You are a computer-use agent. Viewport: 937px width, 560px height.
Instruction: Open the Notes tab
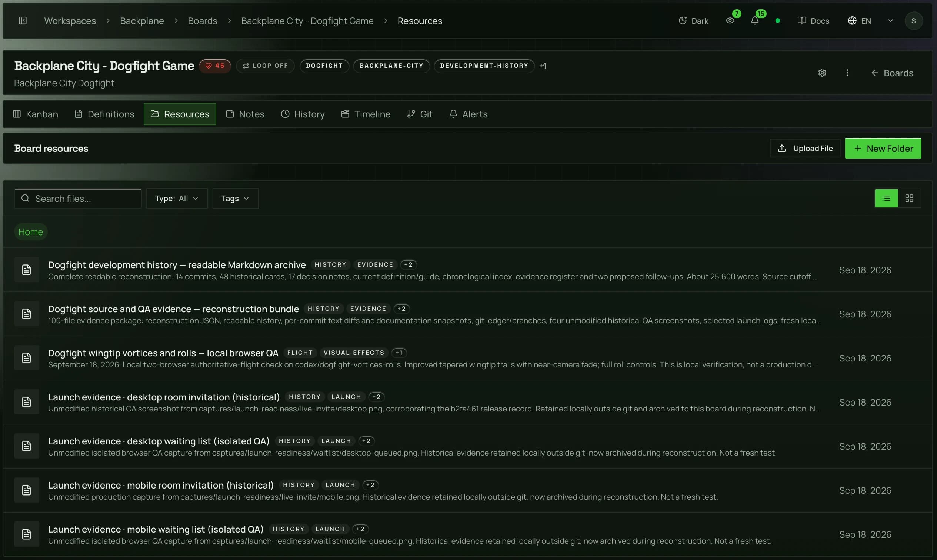click(x=245, y=114)
